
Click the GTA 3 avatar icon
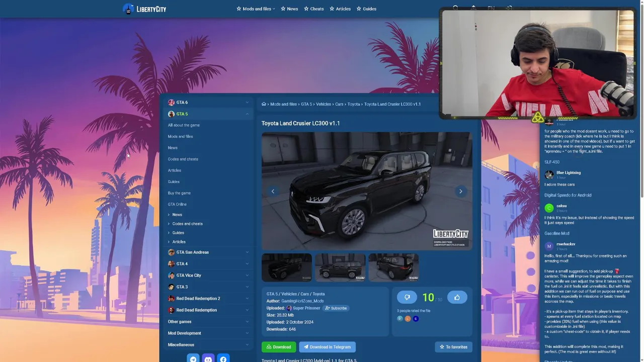pos(171,287)
